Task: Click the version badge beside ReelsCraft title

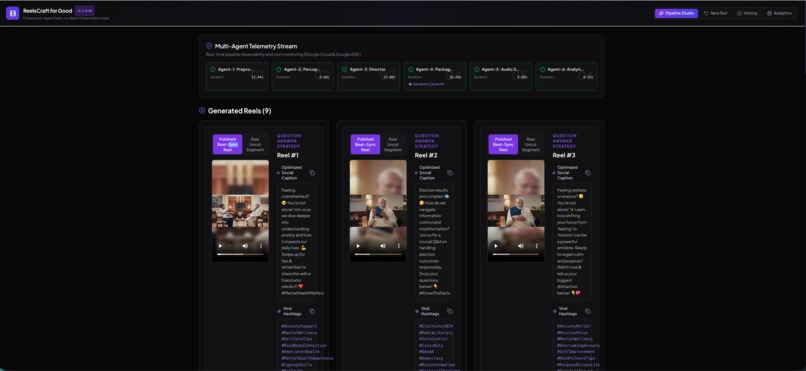Action: point(84,10)
